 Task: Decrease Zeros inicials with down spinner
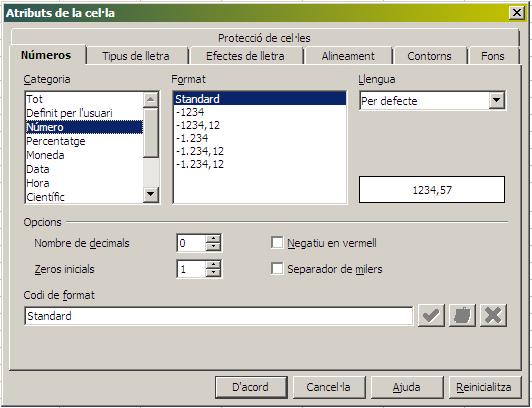(x=213, y=273)
